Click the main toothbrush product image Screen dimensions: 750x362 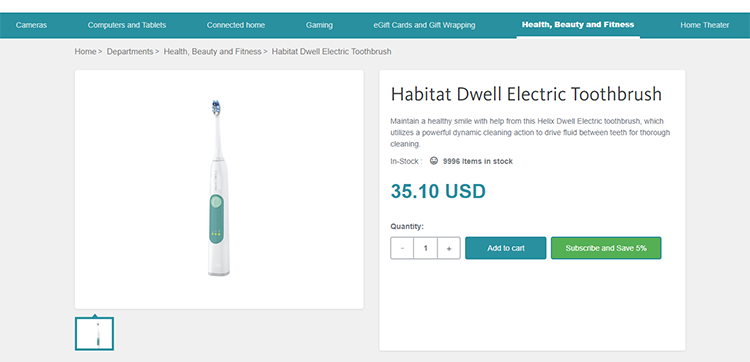tap(219, 188)
